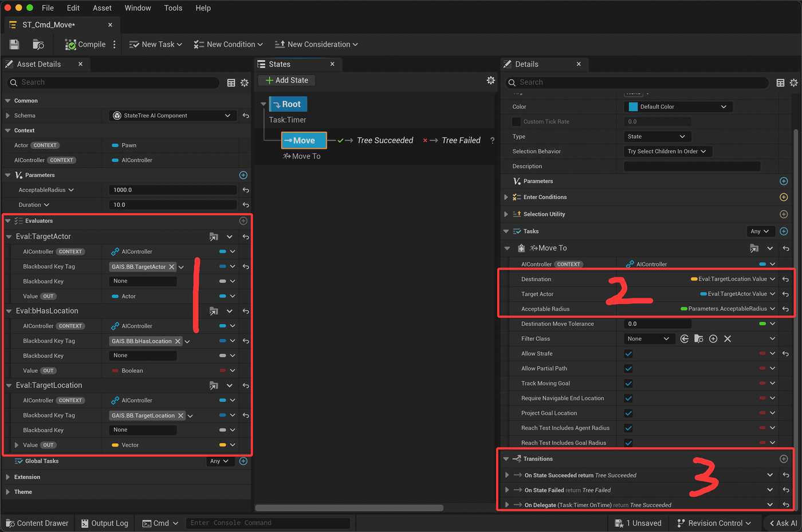
Task: Open the Revision Control menu
Action: click(x=714, y=523)
